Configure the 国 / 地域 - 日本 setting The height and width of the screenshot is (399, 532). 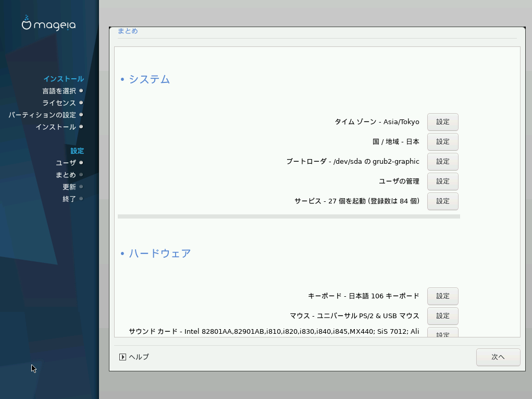tap(442, 142)
